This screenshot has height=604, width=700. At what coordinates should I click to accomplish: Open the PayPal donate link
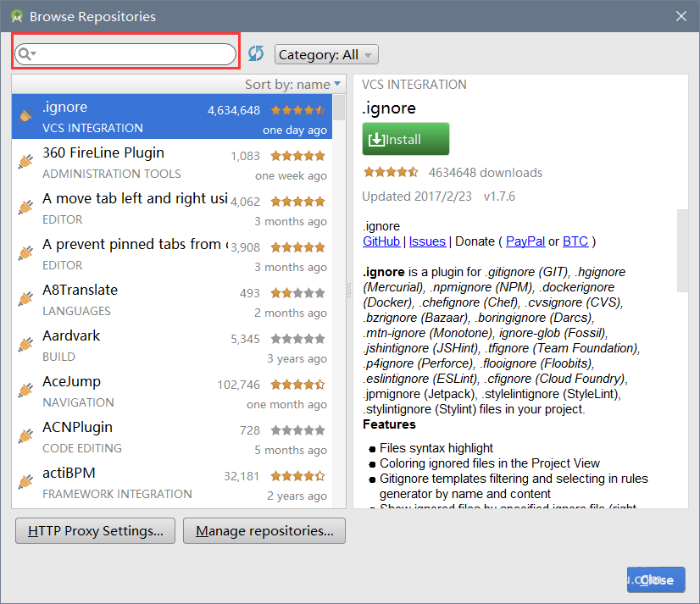(x=525, y=241)
